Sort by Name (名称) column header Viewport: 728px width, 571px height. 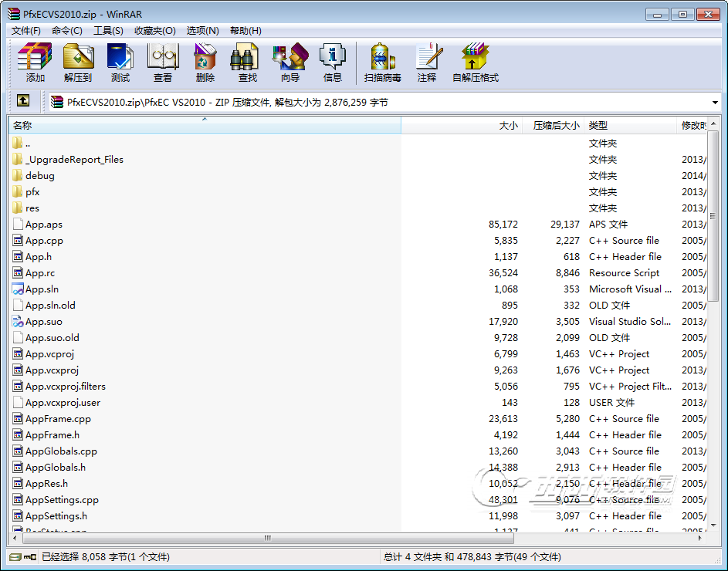(x=205, y=125)
